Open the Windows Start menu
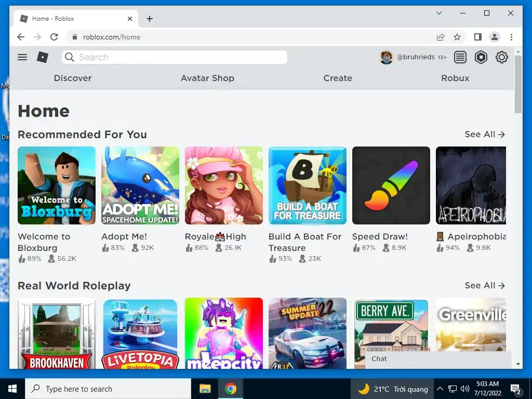Viewport: 532px width, 399px height. (12, 389)
